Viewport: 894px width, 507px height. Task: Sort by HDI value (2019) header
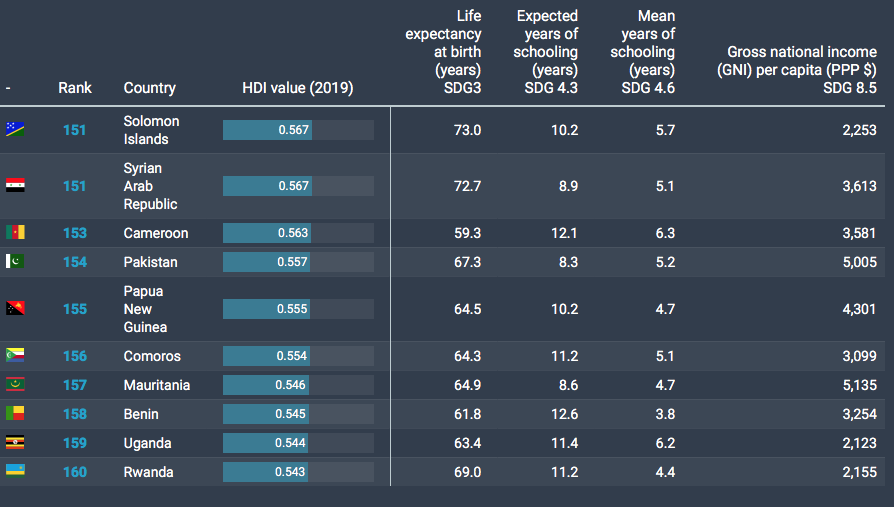[297, 88]
